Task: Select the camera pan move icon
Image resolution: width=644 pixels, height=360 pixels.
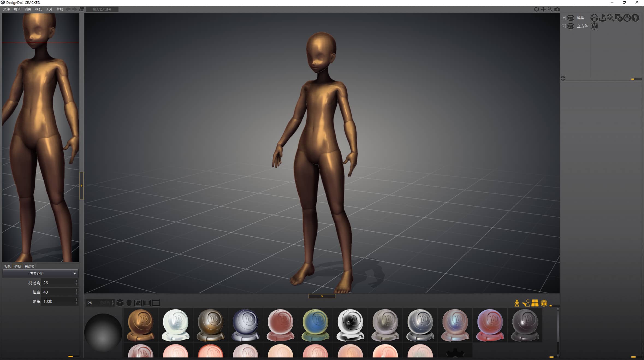Action: (x=543, y=9)
